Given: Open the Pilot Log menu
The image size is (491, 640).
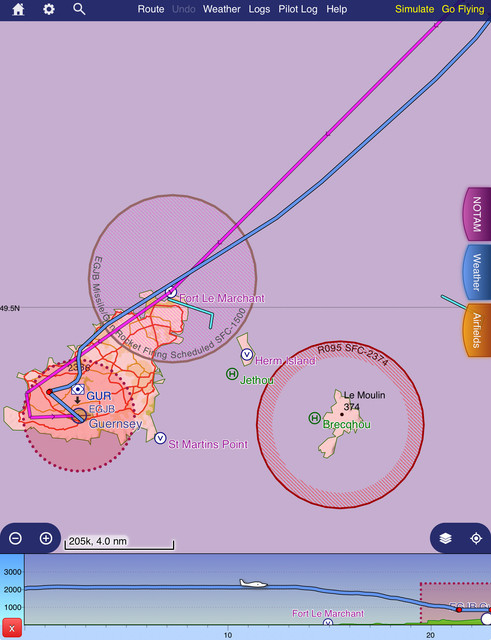Looking at the screenshot, I should tap(298, 9).
